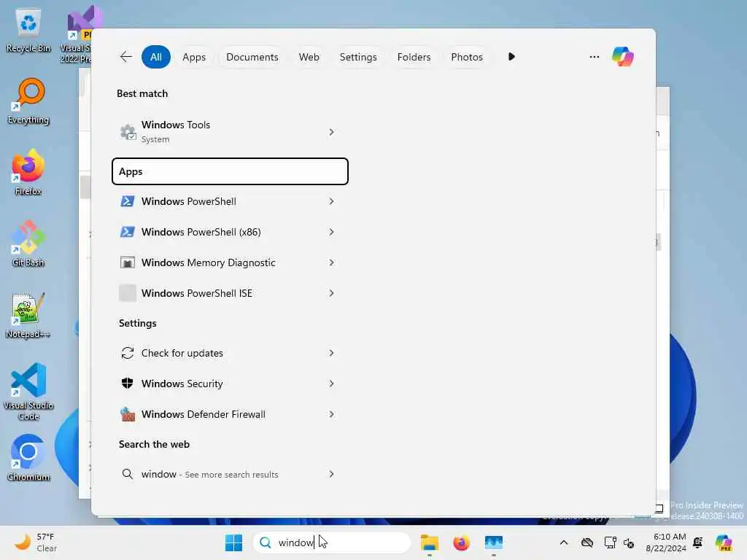The image size is (747, 560).
Task: Click the web search magnifier icon for window
Action: (127, 474)
